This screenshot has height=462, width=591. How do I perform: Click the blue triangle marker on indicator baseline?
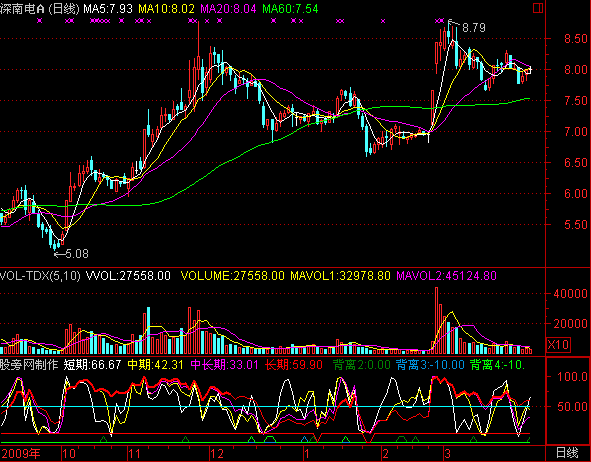point(305,439)
